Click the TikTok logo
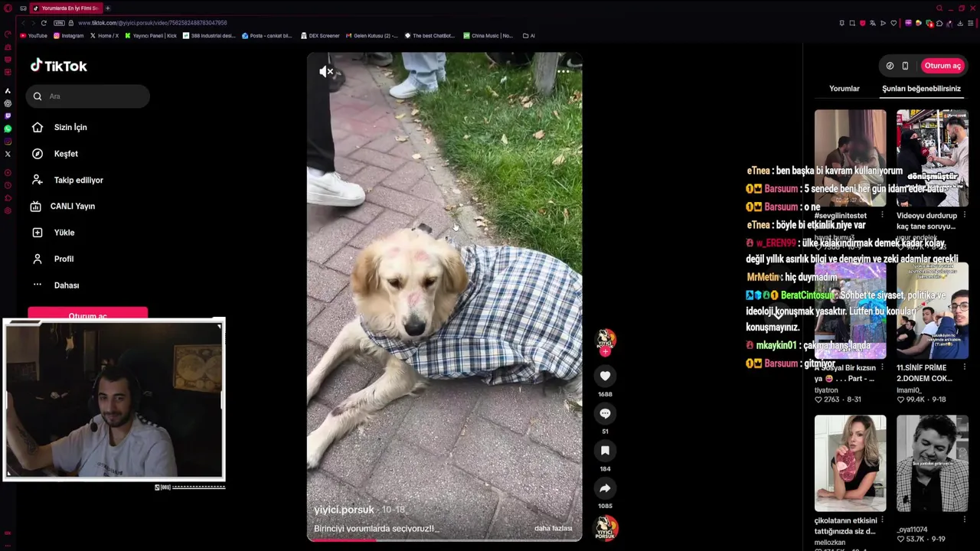 click(x=59, y=66)
